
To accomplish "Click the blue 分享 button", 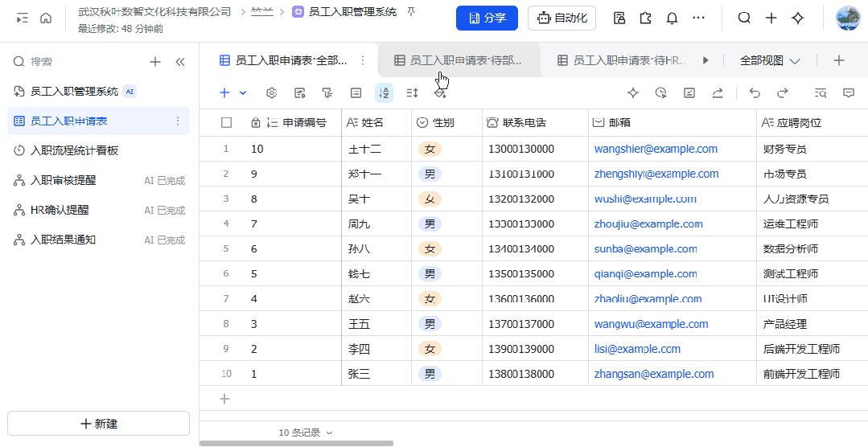I will point(487,18).
